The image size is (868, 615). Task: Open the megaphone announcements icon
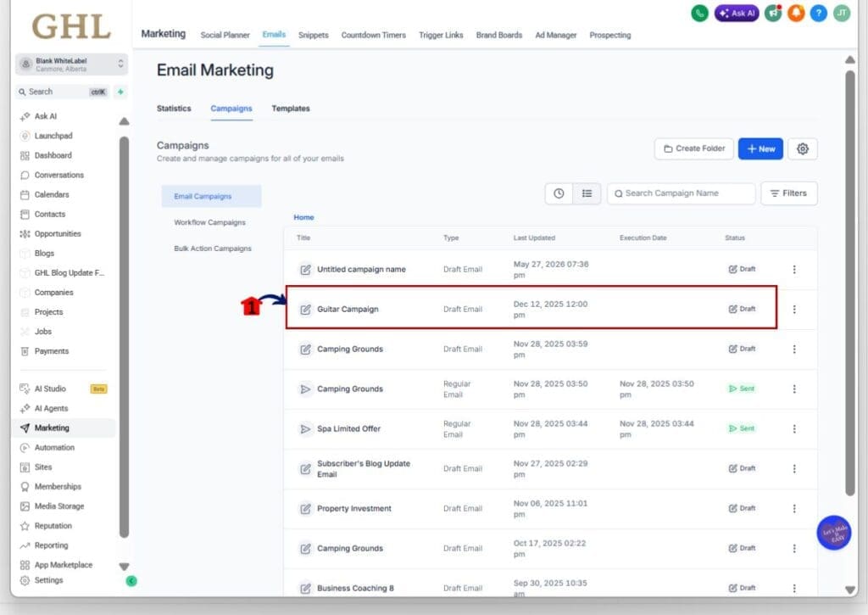point(773,13)
